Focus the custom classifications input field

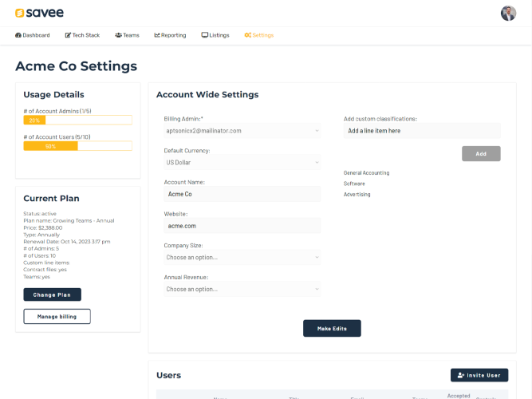[x=422, y=131]
